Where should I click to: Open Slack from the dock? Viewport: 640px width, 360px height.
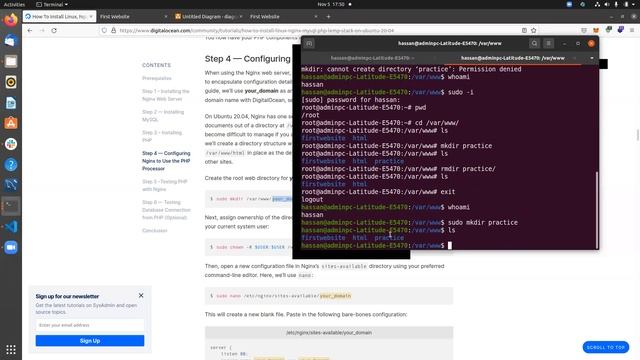pyautogui.click(x=11, y=144)
